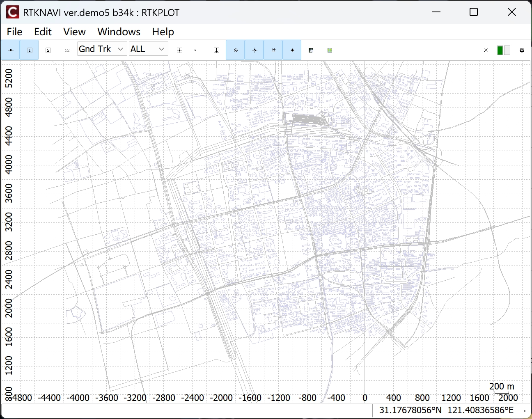
Task: Click the fit vertical range icon
Action: point(216,50)
